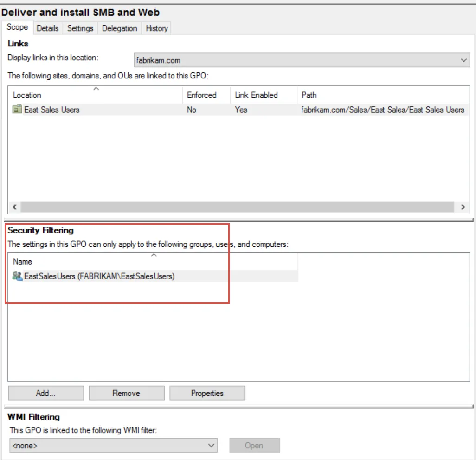Open Properties for the EastSalesUsers group
The height and width of the screenshot is (460, 476).
(x=207, y=393)
